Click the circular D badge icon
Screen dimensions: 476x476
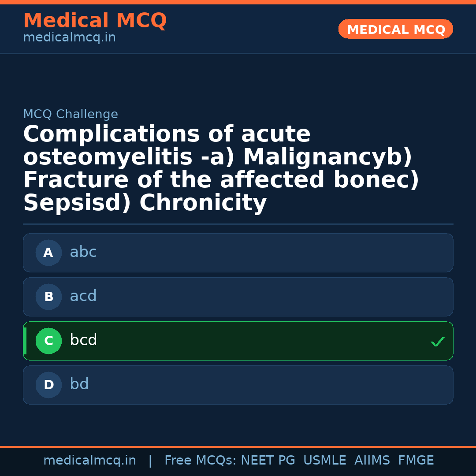pos(48,385)
